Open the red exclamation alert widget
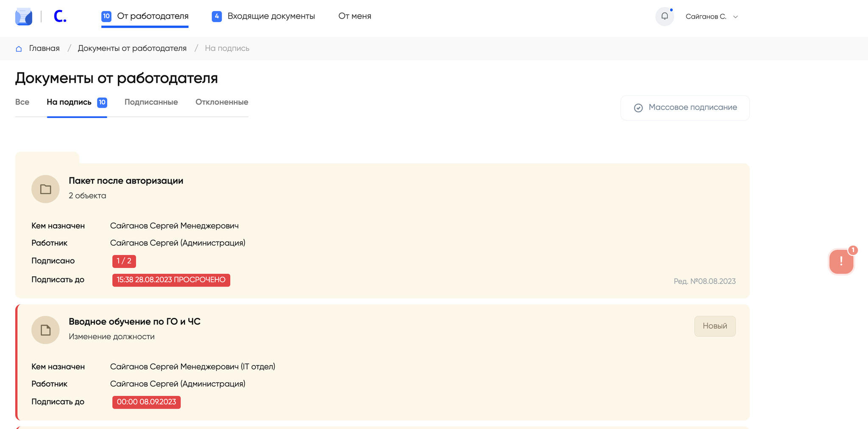Screen dimensions: 868x429 [841, 262]
